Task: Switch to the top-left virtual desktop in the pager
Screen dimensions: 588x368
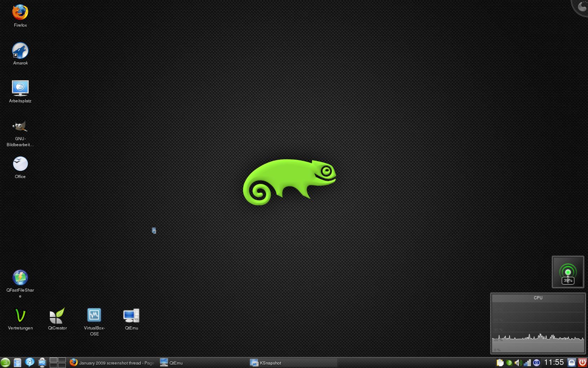Action: pyautogui.click(x=54, y=360)
